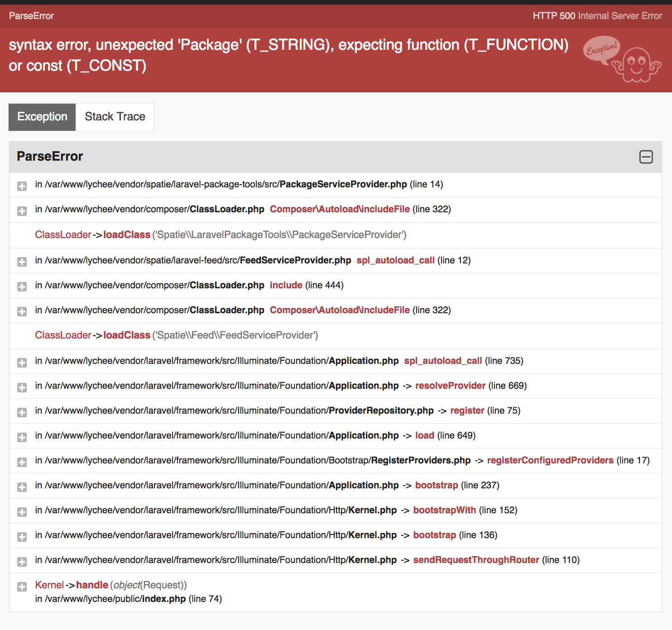Expand the ProviderRepository.php register frame
Image resolution: width=672 pixels, height=630 pixels.
(x=22, y=412)
